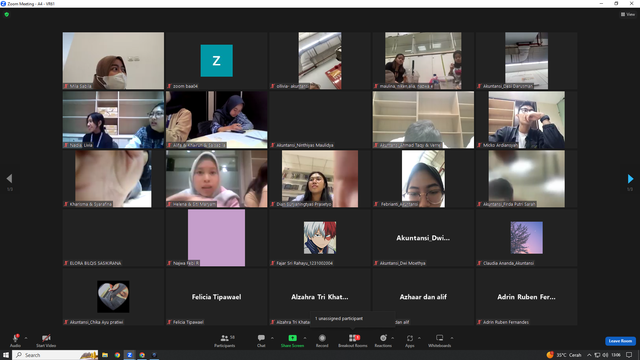Screen dimensions: 640x360
Task: Open Breakout Rooms
Action: click(353, 340)
